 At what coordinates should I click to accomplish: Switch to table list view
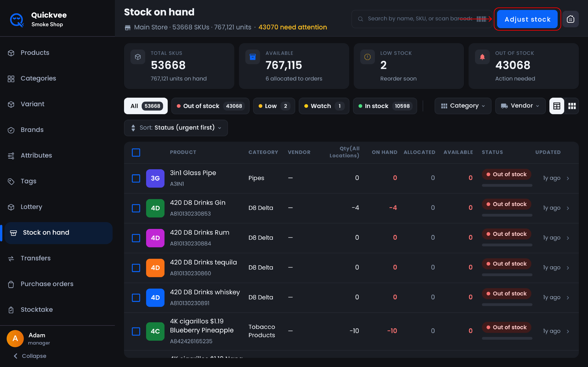pos(557,106)
